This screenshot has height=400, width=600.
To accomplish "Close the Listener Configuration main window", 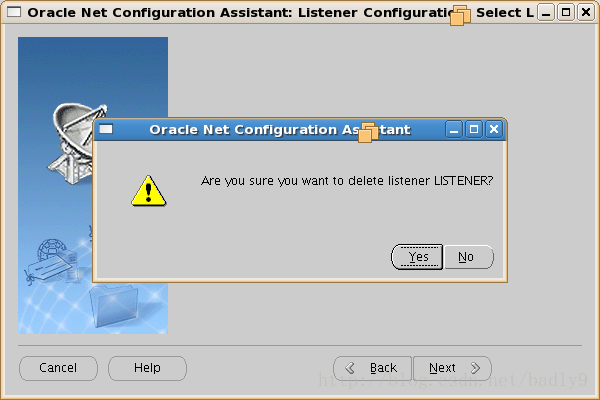I will coord(586,13).
